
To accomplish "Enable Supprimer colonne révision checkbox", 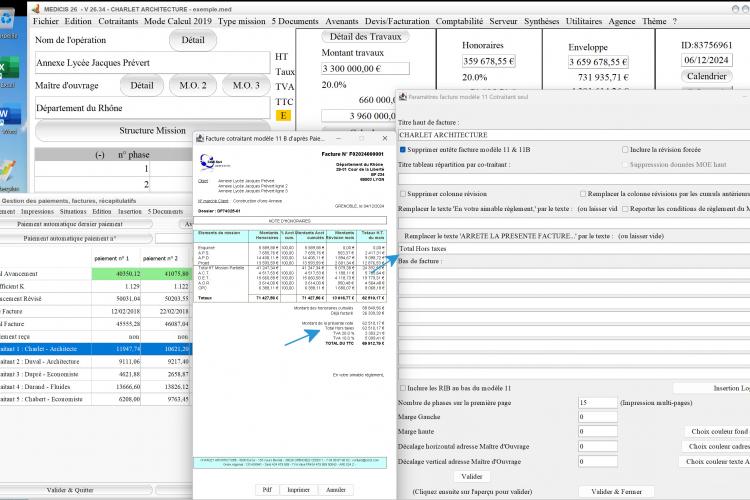I will [x=403, y=194].
